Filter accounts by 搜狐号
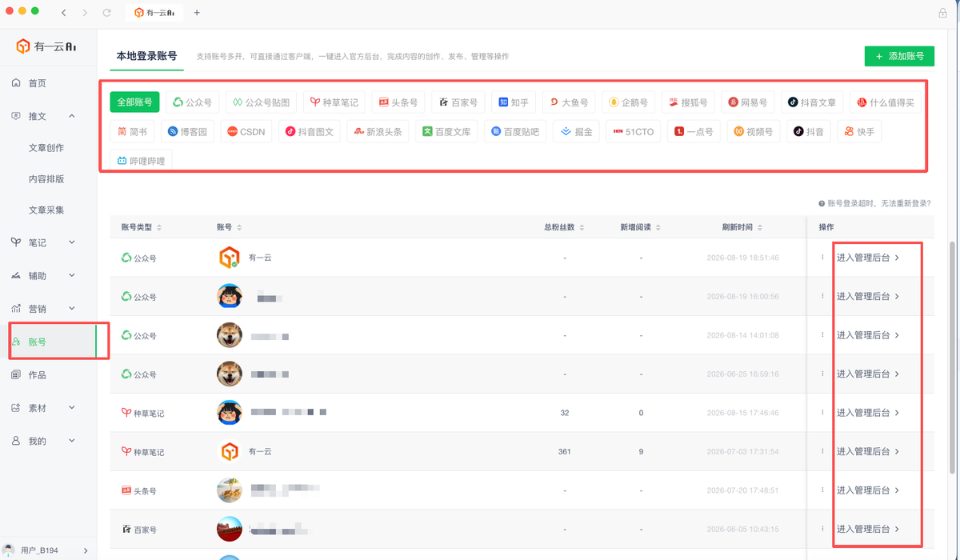 688,102
